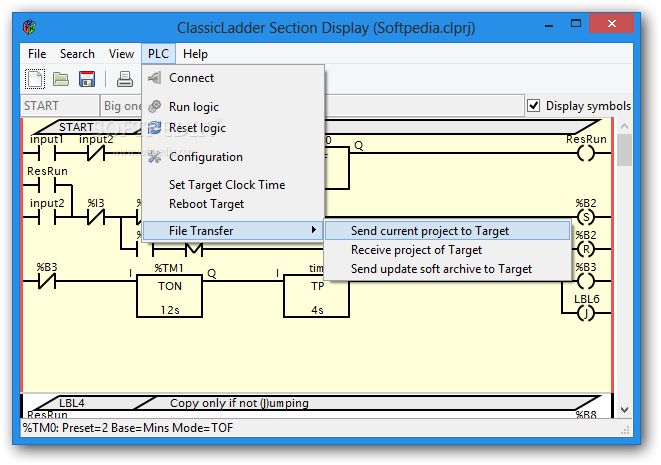This screenshot has height=465, width=661.
Task: Click the START rung header label
Action: (76, 127)
